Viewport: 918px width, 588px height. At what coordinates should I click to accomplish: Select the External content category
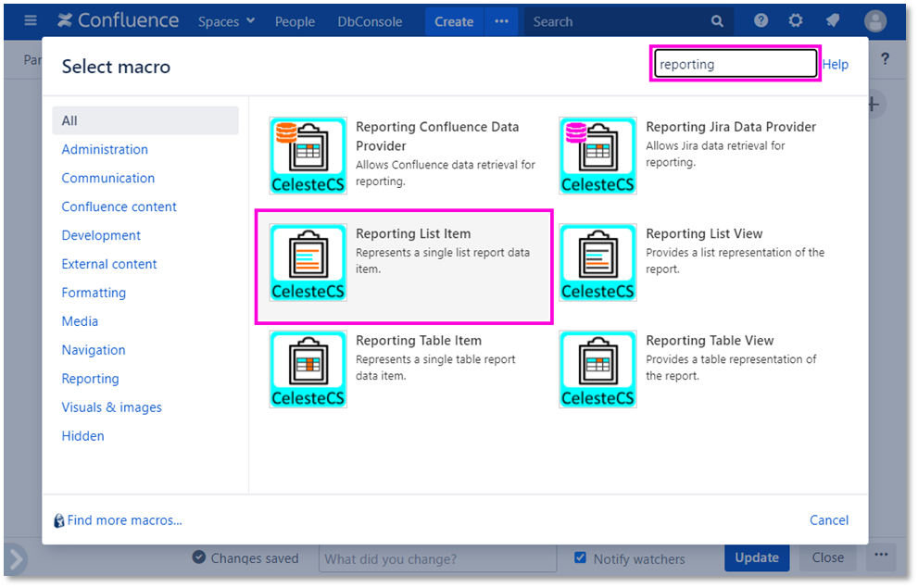(109, 264)
